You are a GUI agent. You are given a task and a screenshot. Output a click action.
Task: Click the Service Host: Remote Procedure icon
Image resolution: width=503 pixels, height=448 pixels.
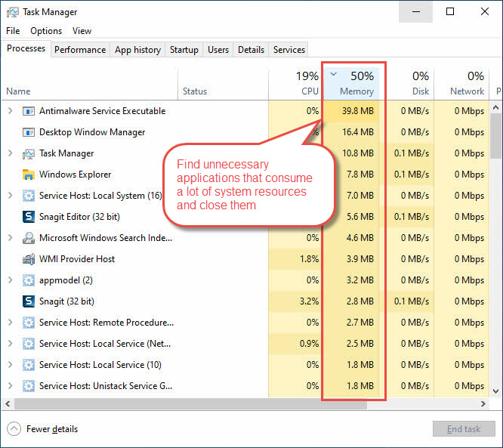(x=29, y=323)
